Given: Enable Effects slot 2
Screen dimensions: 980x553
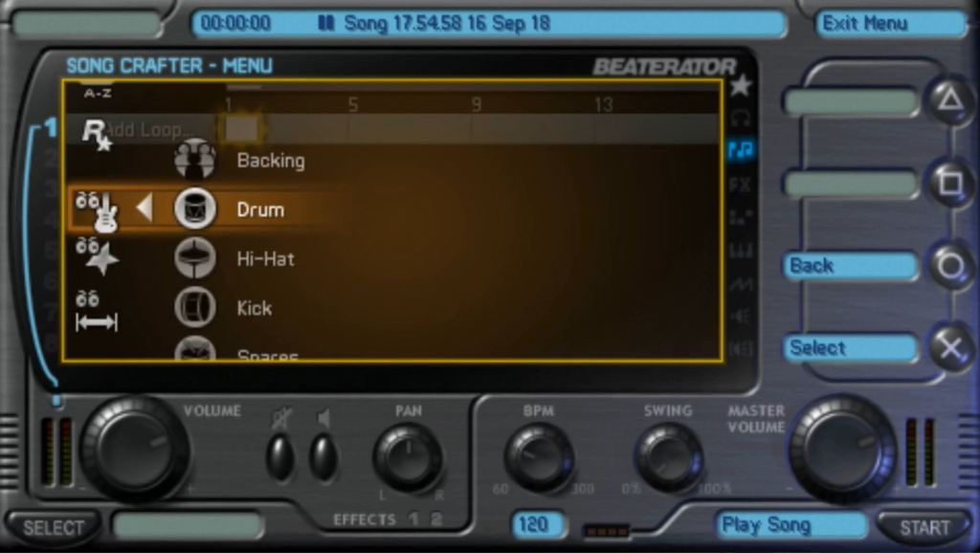Looking at the screenshot, I should (436, 520).
